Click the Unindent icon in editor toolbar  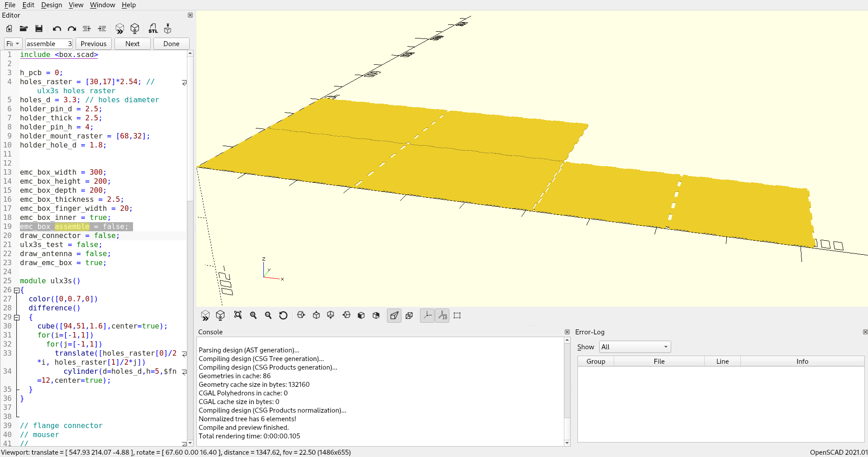pyautogui.click(x=87, y=29)
